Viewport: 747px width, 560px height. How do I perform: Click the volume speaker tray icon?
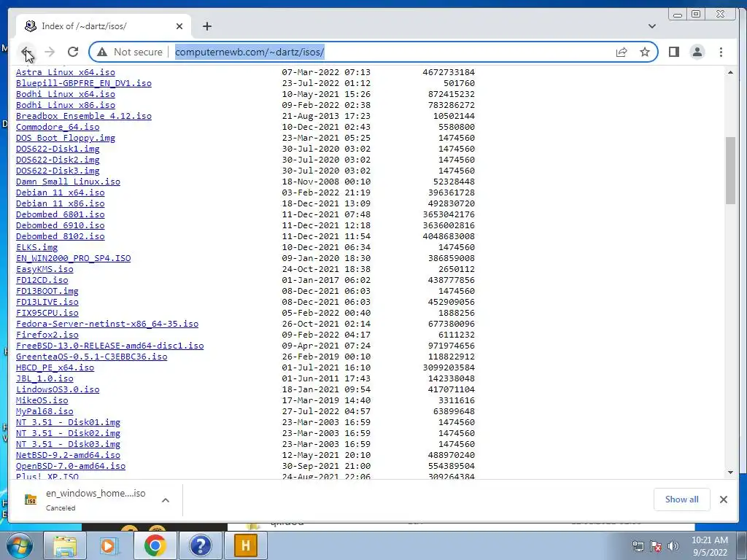tap(673, 546)
